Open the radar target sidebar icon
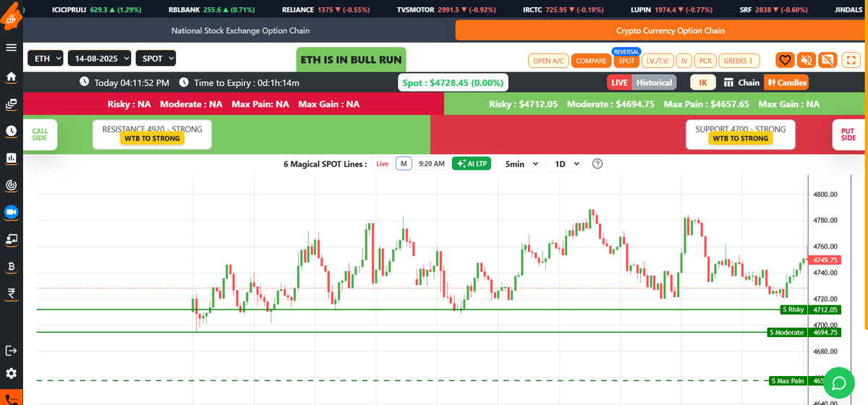 coord(11,185)
